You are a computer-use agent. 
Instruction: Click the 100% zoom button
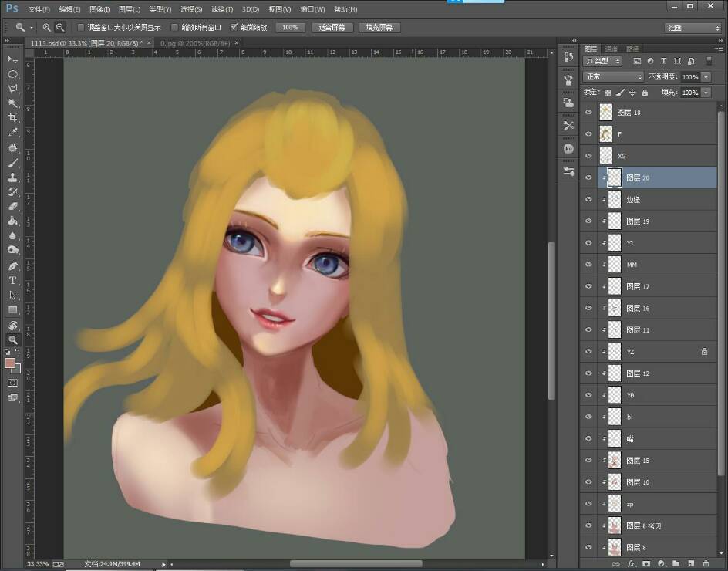[290, 27]
